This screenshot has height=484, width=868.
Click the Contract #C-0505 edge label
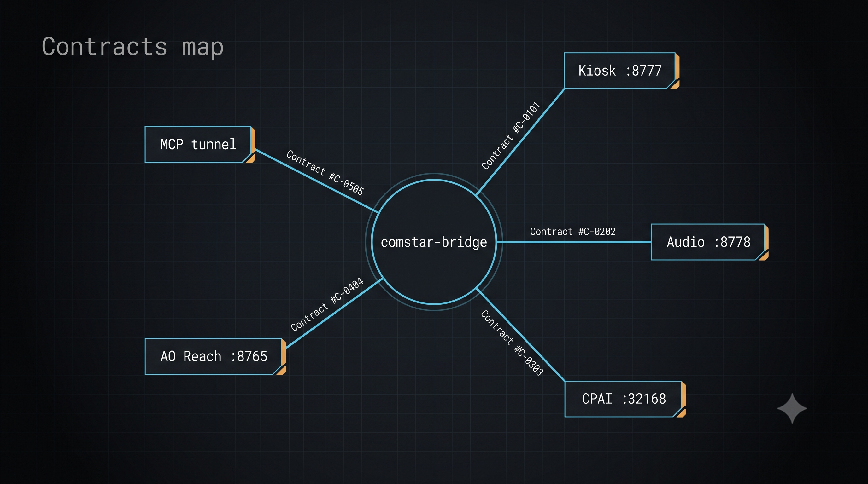tap(325, 173)
